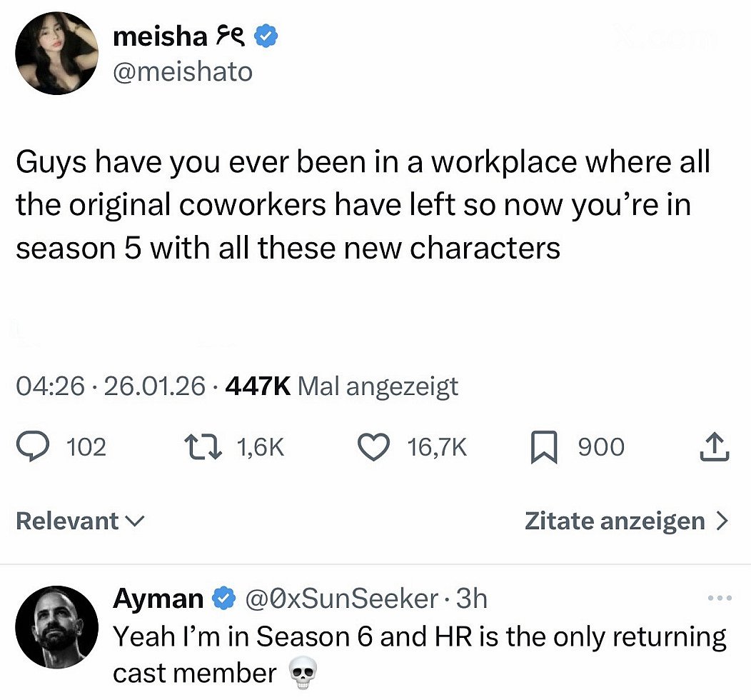
Task: Click the @0xSunSeeker handle
Action: (x=341, y=599)
